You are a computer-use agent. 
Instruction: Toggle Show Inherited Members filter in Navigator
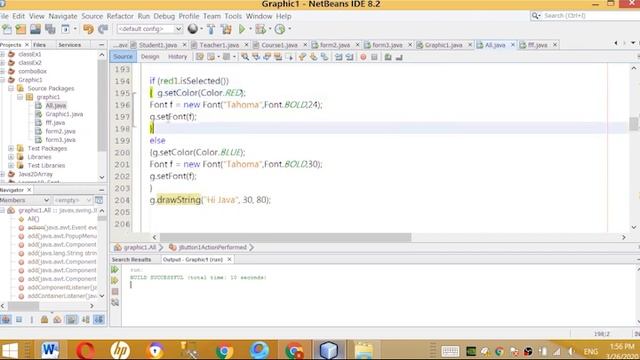pyautogui.click(x=6, y=320)
